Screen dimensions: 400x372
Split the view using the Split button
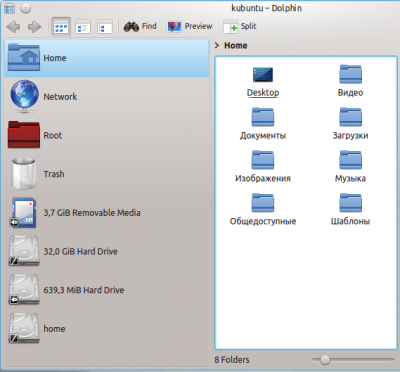(240, 26)
